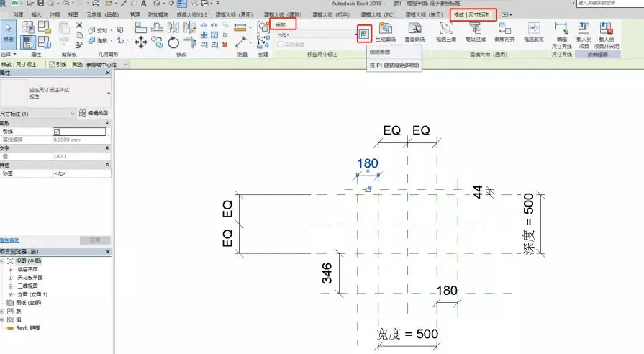This screenshot has width=644, height=354.
Task: Expand the 三维视图 tree node
Action: [10, 286]
